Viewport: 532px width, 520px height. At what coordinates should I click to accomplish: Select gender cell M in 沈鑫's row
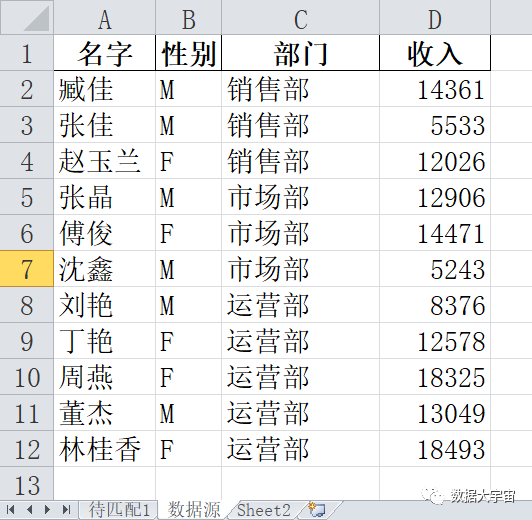coord(188,269)
